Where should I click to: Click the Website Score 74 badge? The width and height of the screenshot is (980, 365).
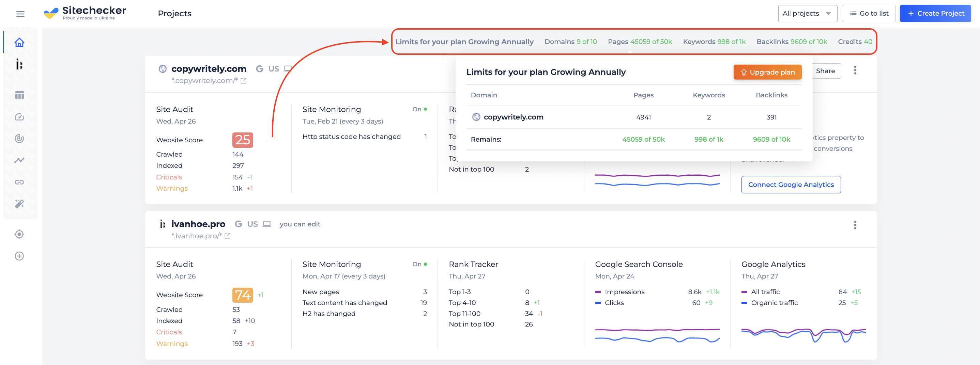click(243, 295)
